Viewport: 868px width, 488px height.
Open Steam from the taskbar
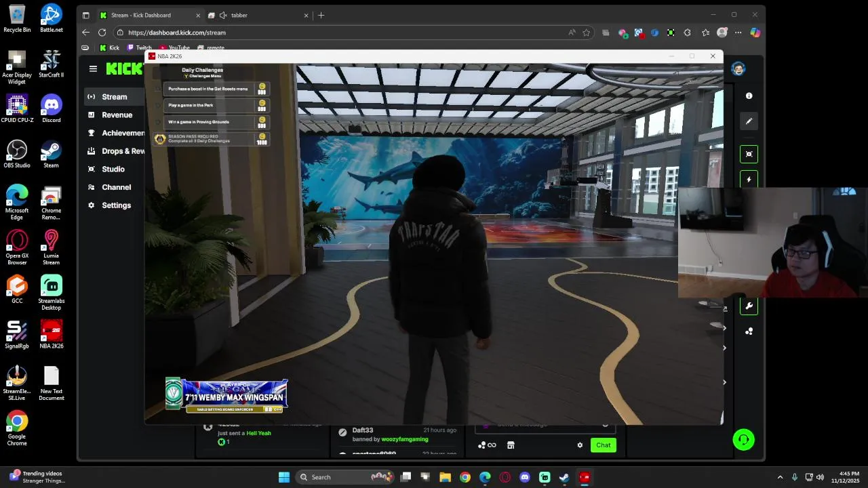[x=564, y=477]
